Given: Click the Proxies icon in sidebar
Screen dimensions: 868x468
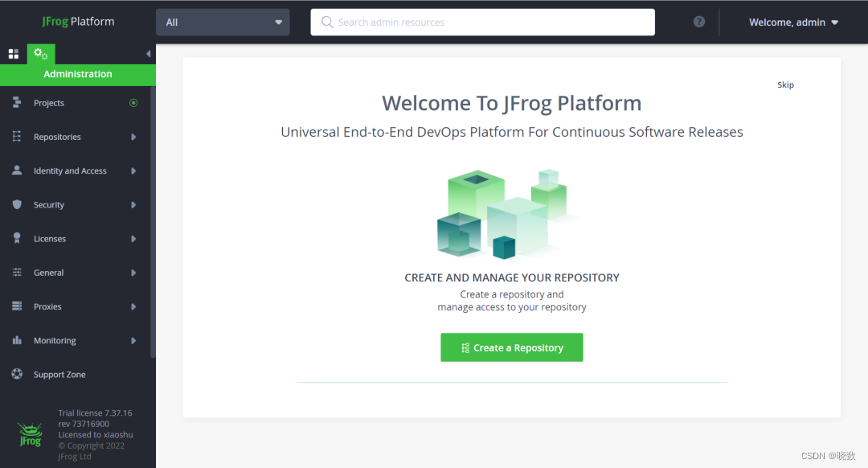Looking at the screenshot, I should [18, 306].
